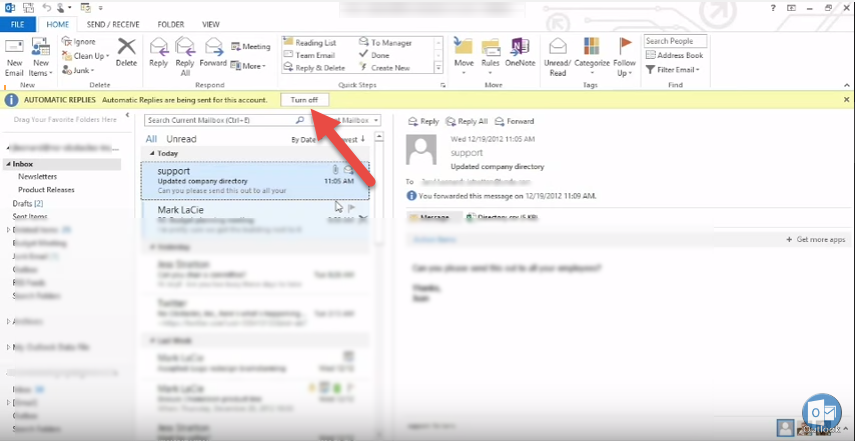Open the FILE tab
This screenshot has width=855, height=441.
[18, 25]
